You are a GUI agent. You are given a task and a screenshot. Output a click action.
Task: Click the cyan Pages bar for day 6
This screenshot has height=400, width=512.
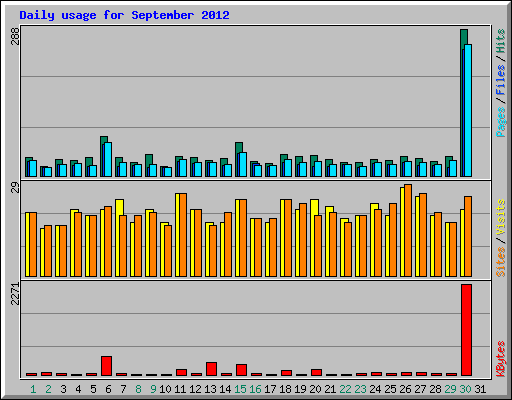click(x=108, y=159)
